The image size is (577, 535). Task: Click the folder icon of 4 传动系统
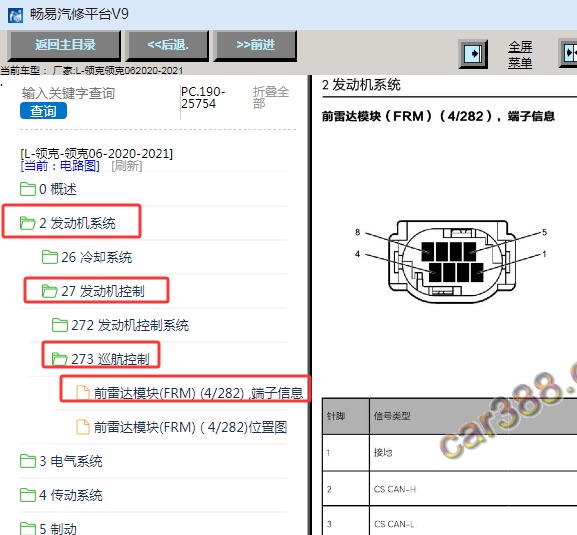[x=28, y=495]
